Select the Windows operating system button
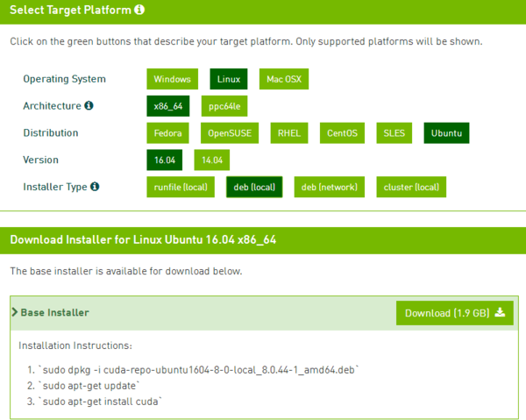The image size is (526, 420). point(172,79)
